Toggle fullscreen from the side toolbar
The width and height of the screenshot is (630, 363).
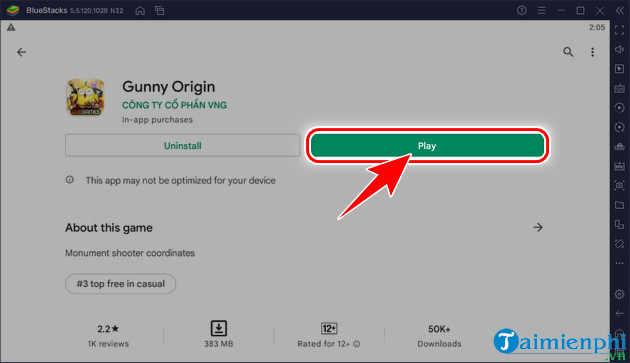point(619,30)
